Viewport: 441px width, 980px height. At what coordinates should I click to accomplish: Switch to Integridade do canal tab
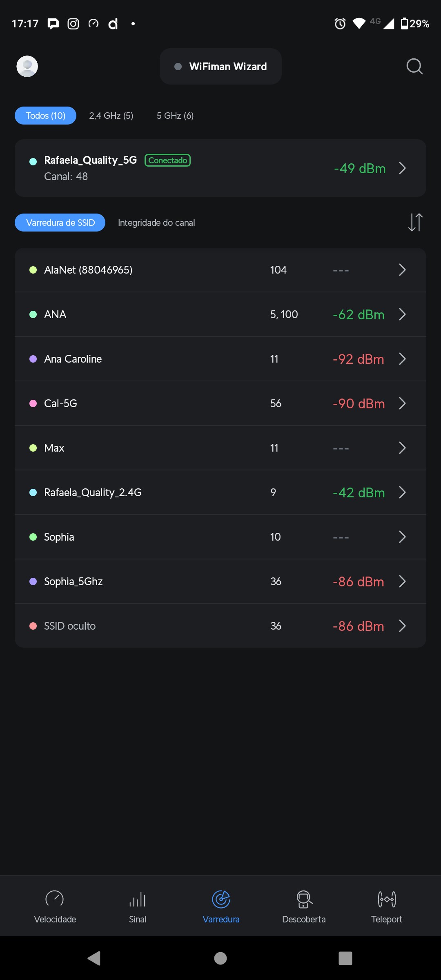pyautogui.click(x=156, y=223)
